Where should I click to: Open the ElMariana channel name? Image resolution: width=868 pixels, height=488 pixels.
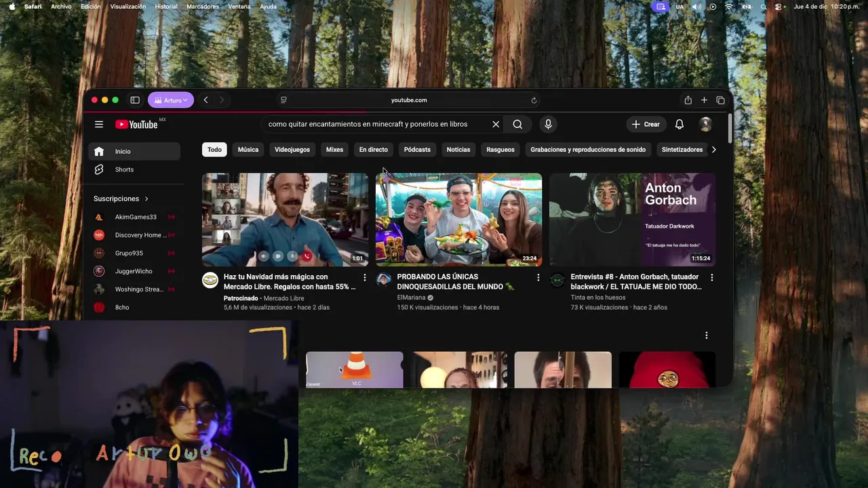pos(411,298)
